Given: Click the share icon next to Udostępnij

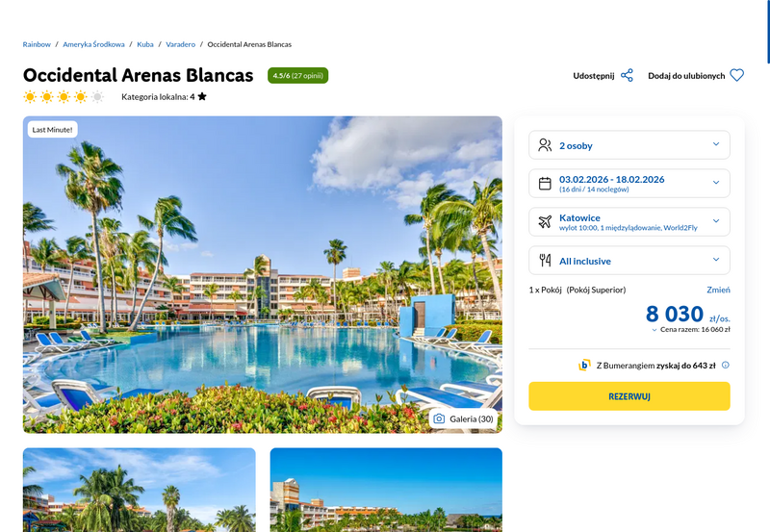Looking at the screenshot, I should pos(627,76).
